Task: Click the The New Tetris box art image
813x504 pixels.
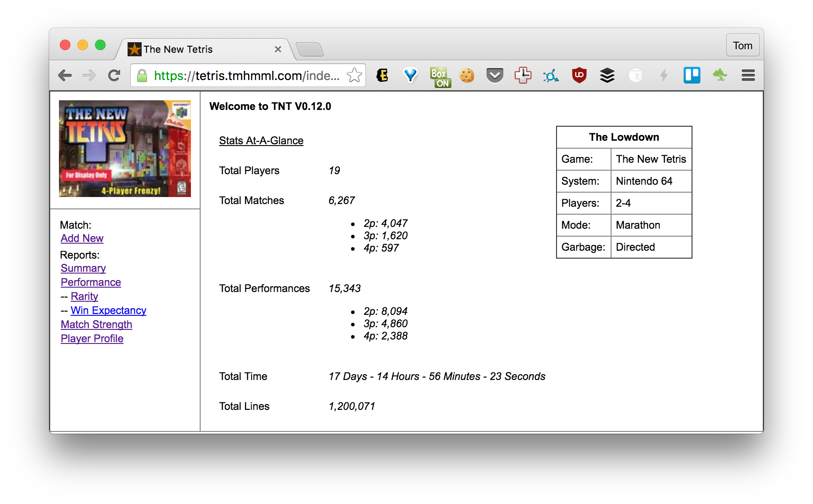Action: pyautogui.click(x=125, y=149)
